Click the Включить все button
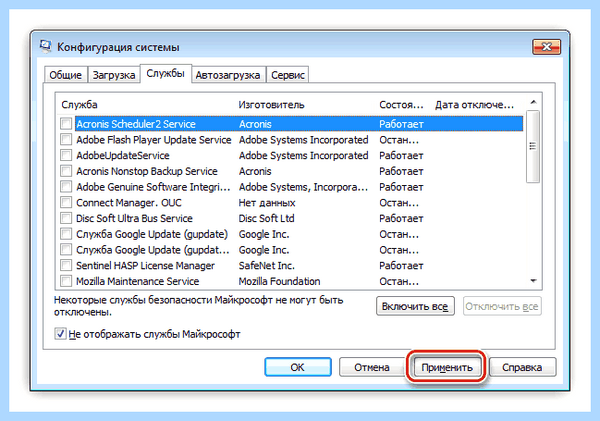This screenshot has width=600, height=421. (415, 306)
